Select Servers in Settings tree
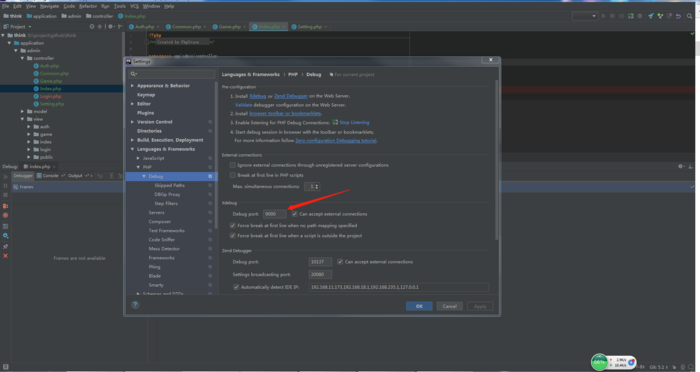Viewport: 700px width, 372px height. 157,213
